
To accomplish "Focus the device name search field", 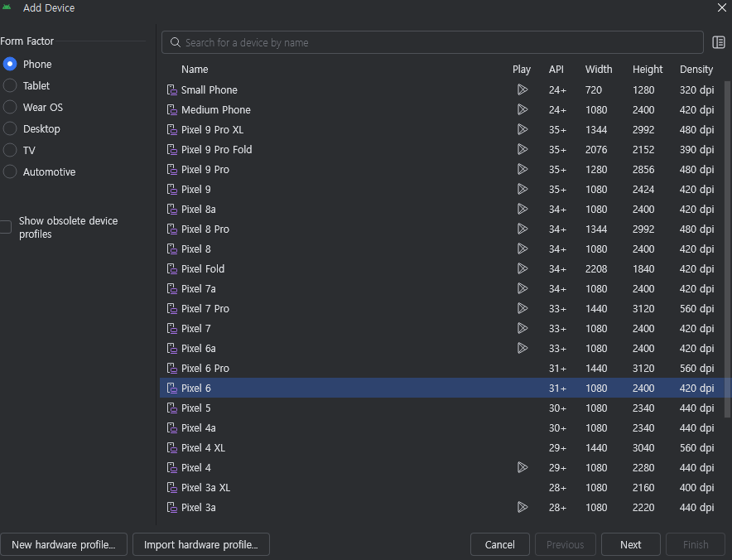I will [432, 42].
